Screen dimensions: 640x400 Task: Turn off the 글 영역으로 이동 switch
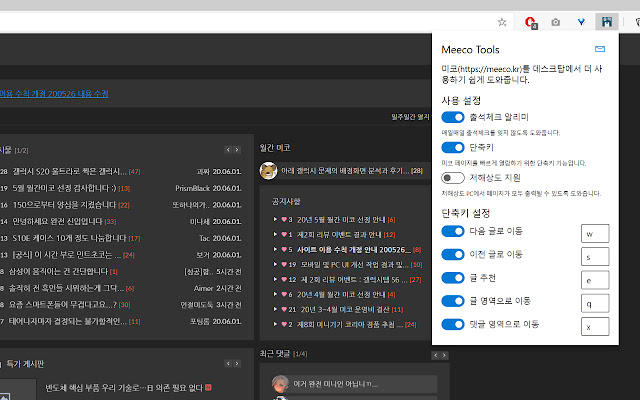coord(453,301)
